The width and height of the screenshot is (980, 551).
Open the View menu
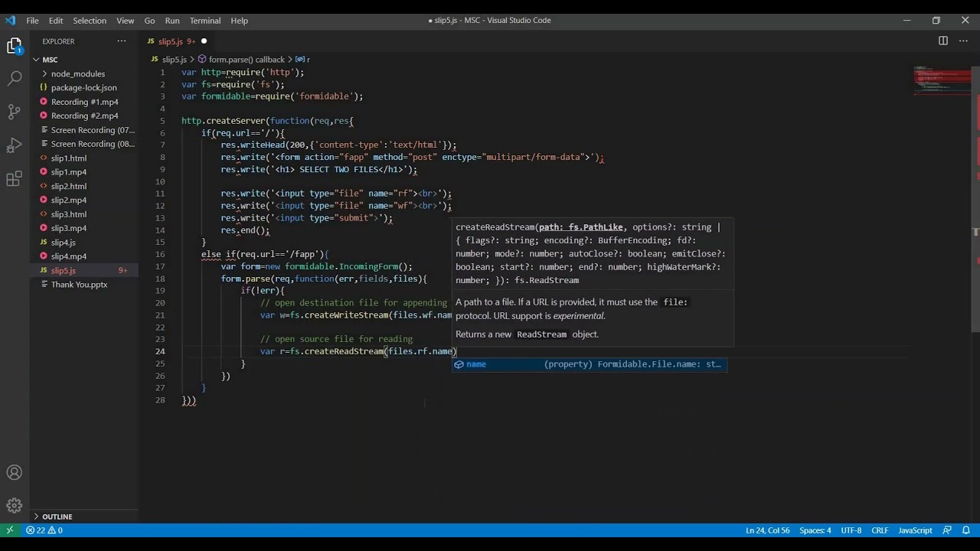tap(126, 21)
